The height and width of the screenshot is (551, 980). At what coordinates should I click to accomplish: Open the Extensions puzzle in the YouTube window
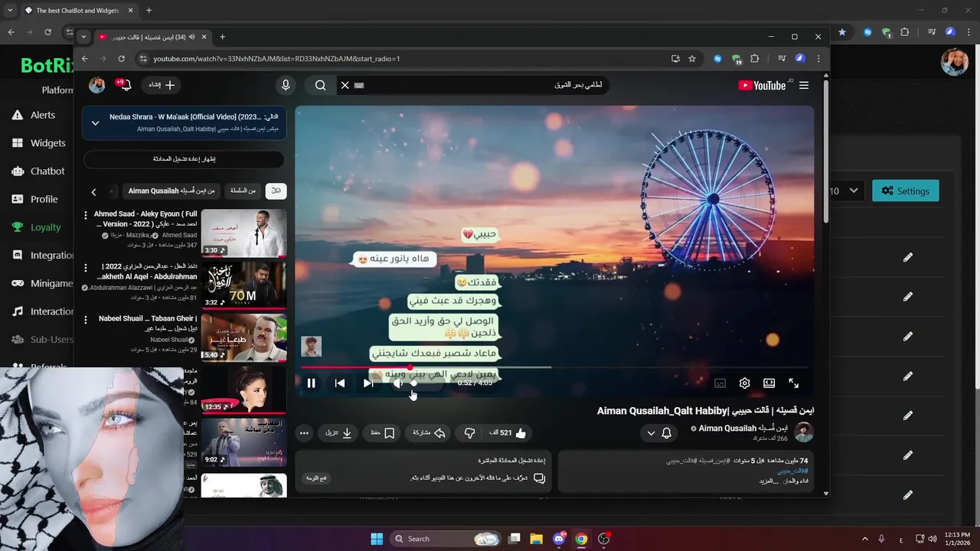(x=755, y=58)
